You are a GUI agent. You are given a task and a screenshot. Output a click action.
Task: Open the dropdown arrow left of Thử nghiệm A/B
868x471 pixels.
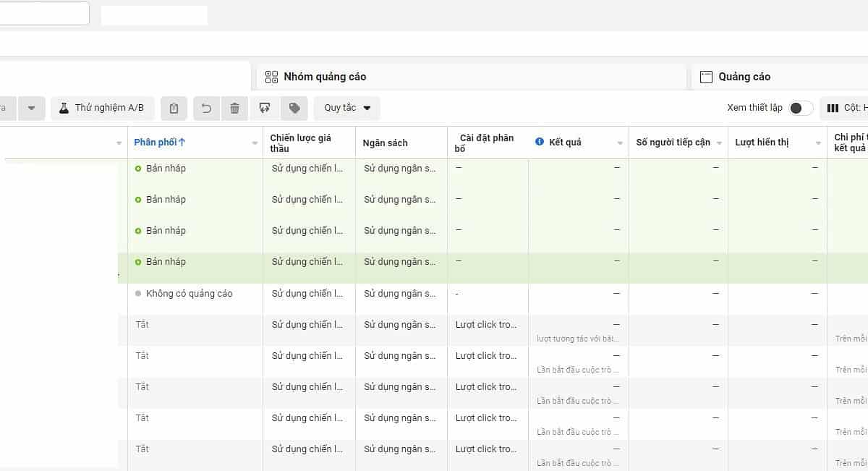point(31,109)
